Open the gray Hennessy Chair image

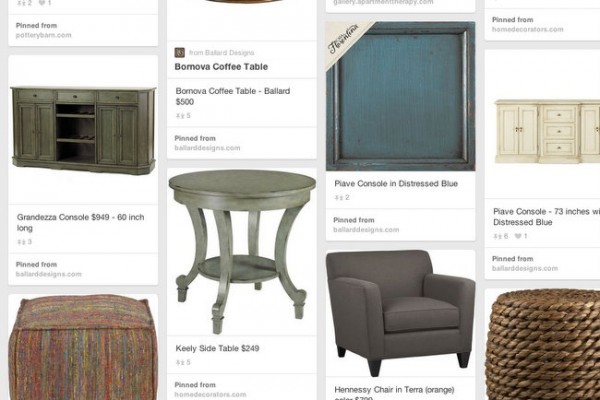[x=401, y=313]
